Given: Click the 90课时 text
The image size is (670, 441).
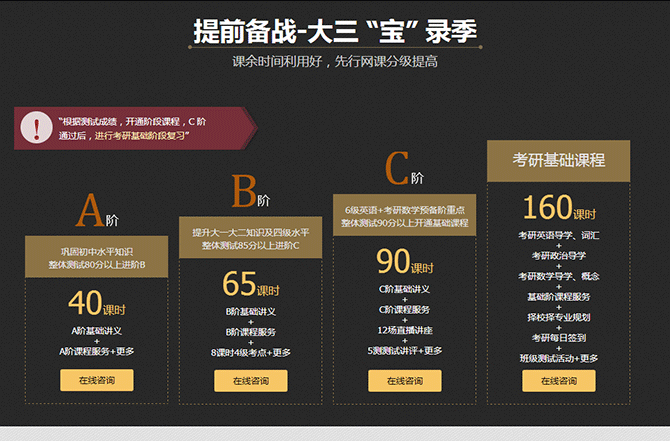Looking at the screenshot, I should point(404,262).
